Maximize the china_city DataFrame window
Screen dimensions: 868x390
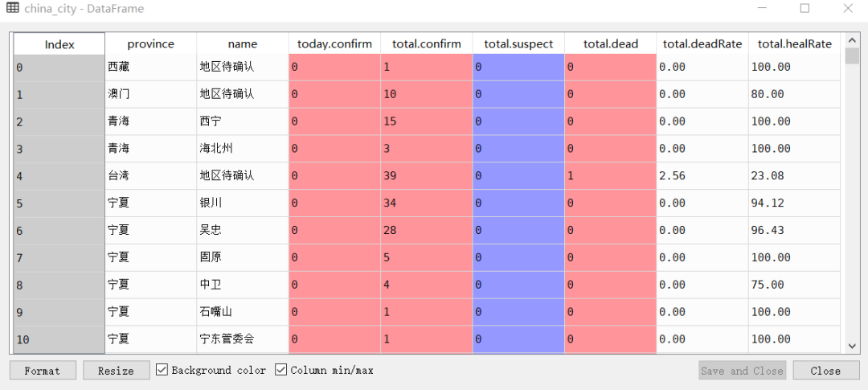(x=805, y=8)
